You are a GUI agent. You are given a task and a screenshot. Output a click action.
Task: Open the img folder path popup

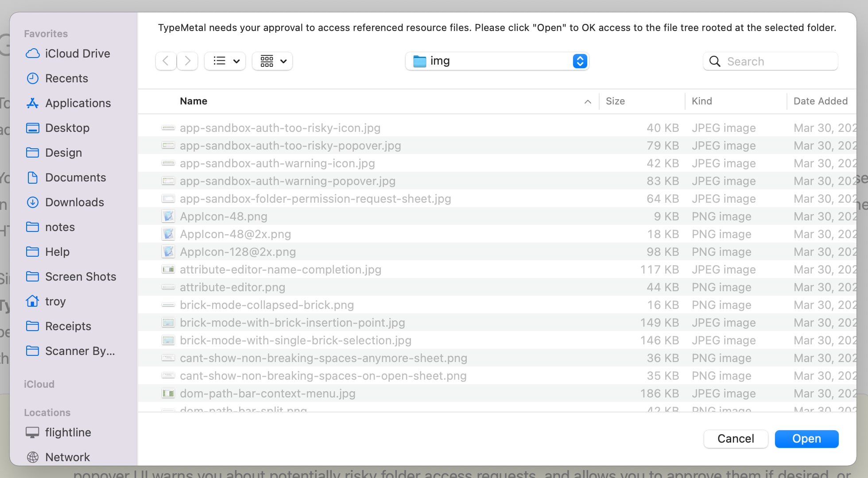click(x=497, y=61)
